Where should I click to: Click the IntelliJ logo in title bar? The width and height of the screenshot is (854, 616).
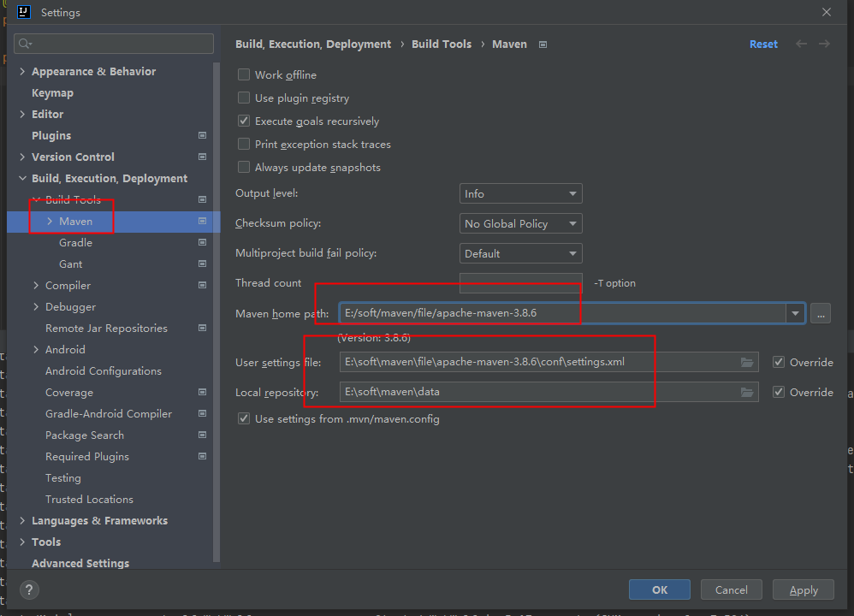[24, 12]
